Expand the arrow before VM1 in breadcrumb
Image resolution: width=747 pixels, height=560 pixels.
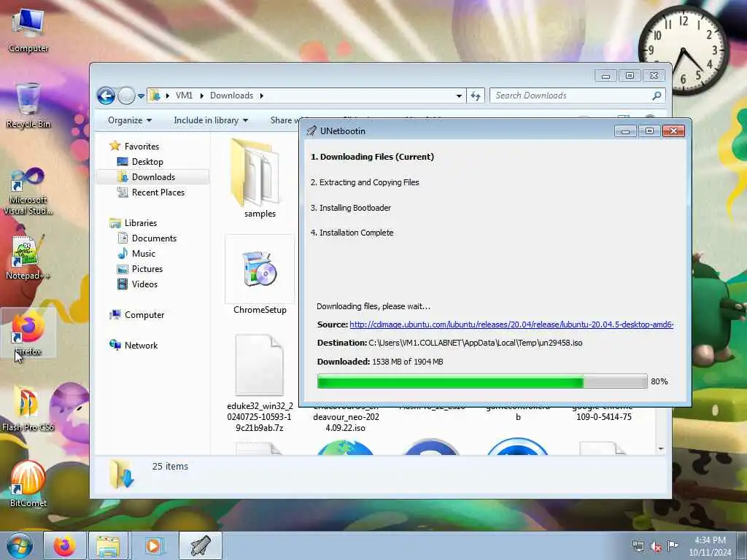[168, 96]
